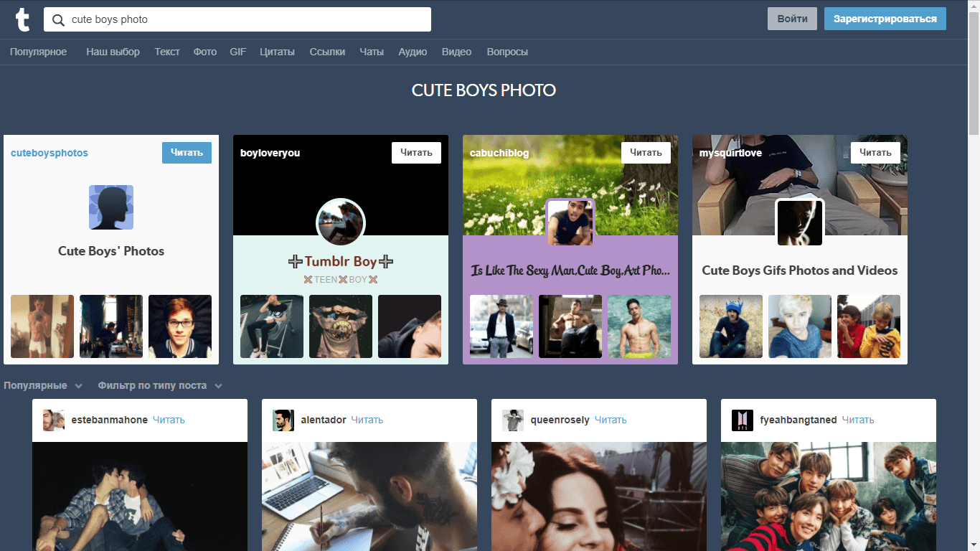Open cuteboysphotos glasses selfie thumbnail
The height and width of the screenshot is (551, 980).
pyautogui.click(x=180, y=326)
